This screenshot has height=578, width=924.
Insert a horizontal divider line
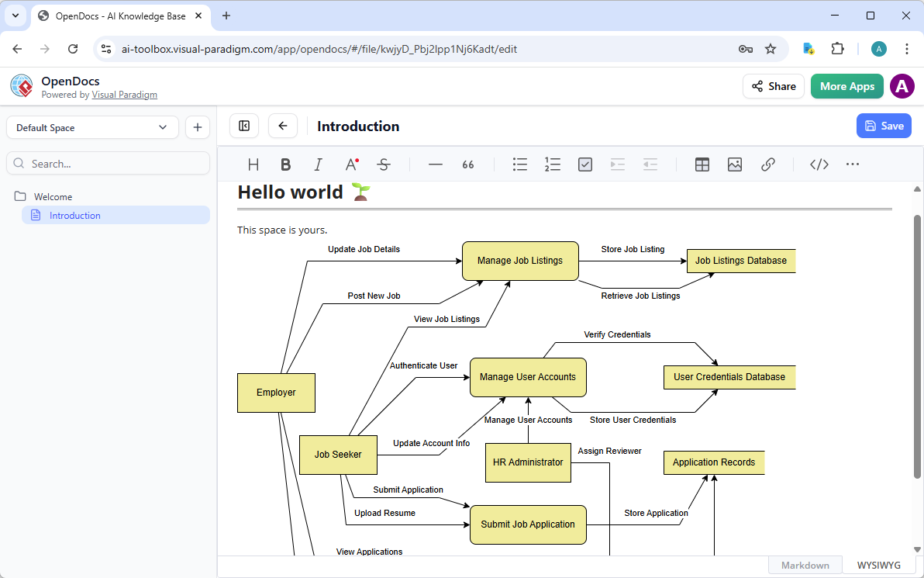pyautogui.click(x=435, y=164)
